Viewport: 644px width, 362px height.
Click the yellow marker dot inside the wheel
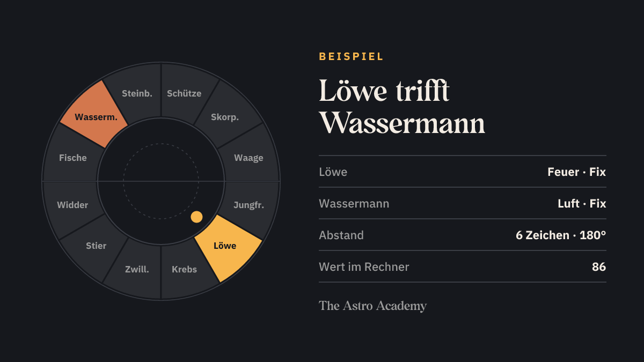(x=197, y=217)
